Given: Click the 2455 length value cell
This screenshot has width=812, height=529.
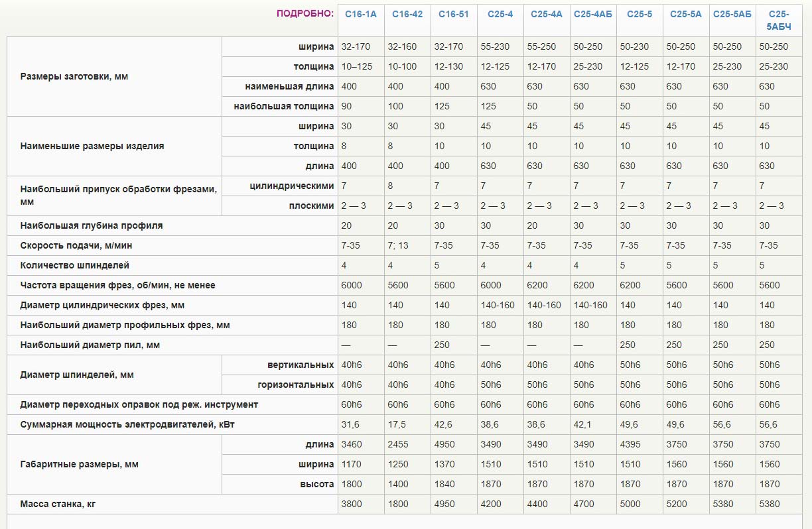Looking at the screenshot, I should tap(398, 445).
